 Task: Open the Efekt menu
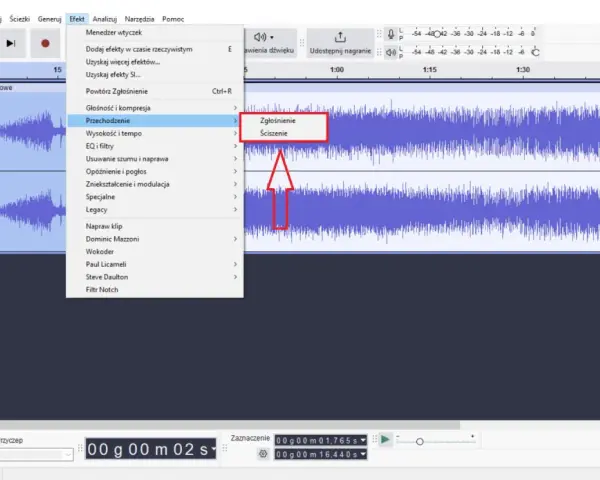77,19
